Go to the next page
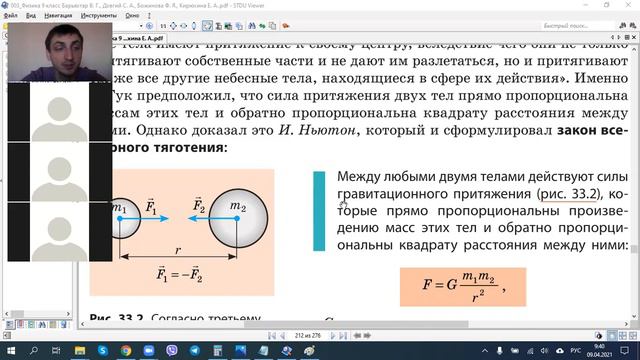This screenshot has height=360, width=640. click(333, 336)
